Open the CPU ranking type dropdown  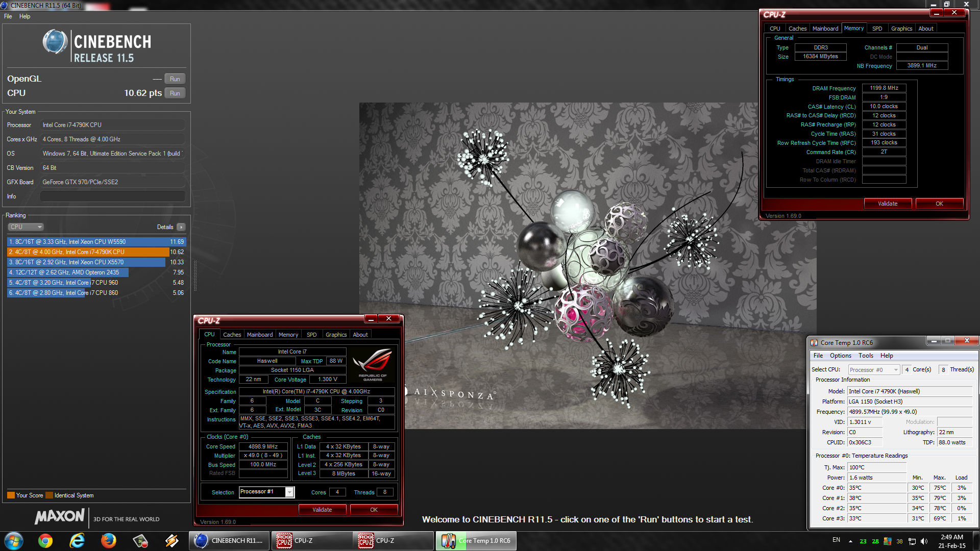26,227
